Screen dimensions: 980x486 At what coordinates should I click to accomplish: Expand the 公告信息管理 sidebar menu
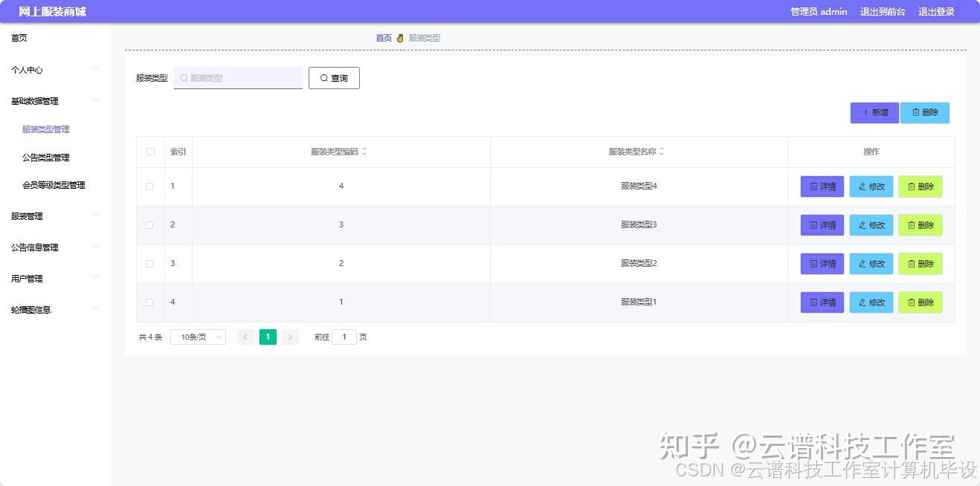56,247
